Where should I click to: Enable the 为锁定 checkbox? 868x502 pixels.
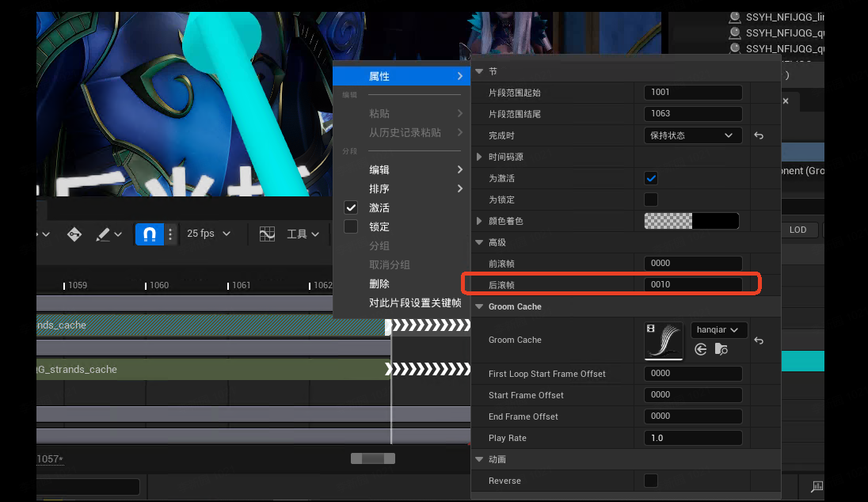(x=651, y=200)
